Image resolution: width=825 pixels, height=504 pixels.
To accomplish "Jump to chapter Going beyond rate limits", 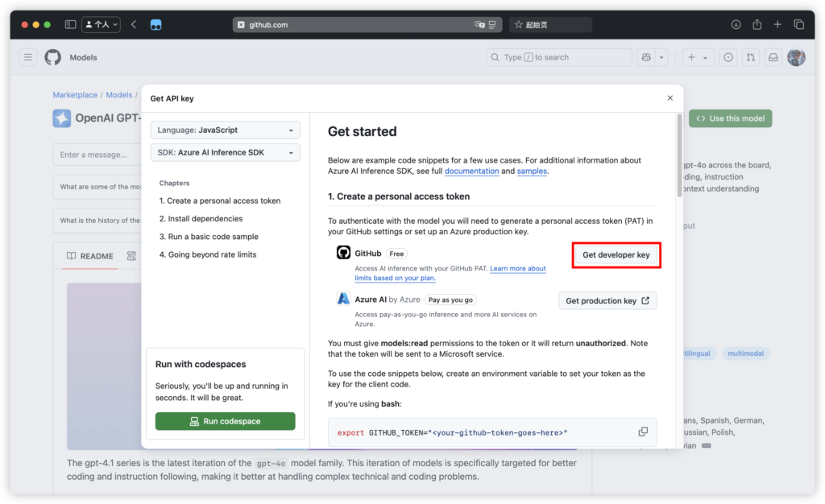I will tap(208, 254).
